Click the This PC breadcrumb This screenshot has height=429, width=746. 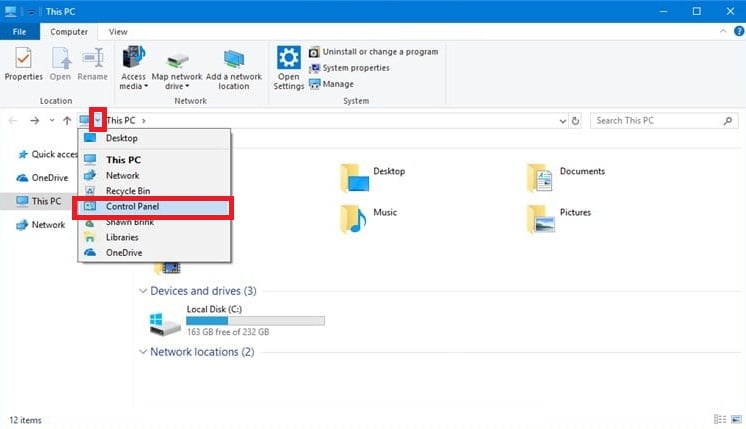point(121,120)
